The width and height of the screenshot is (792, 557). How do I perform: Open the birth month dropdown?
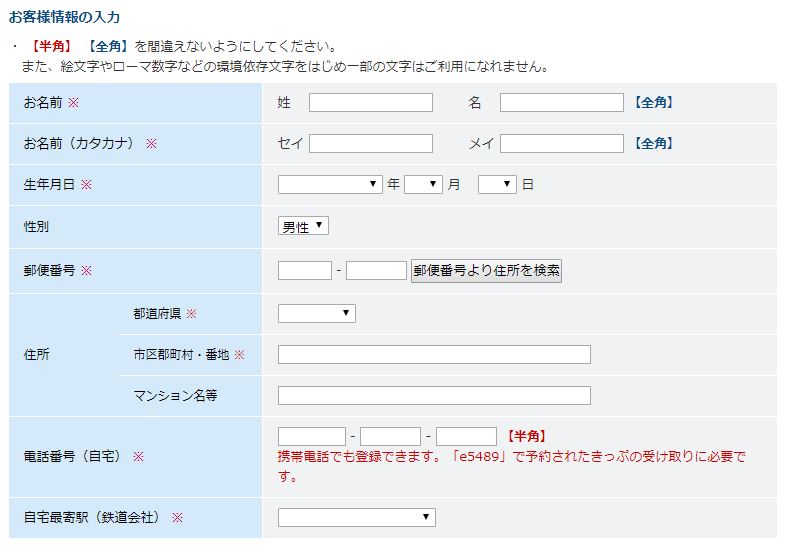point(423,184)
